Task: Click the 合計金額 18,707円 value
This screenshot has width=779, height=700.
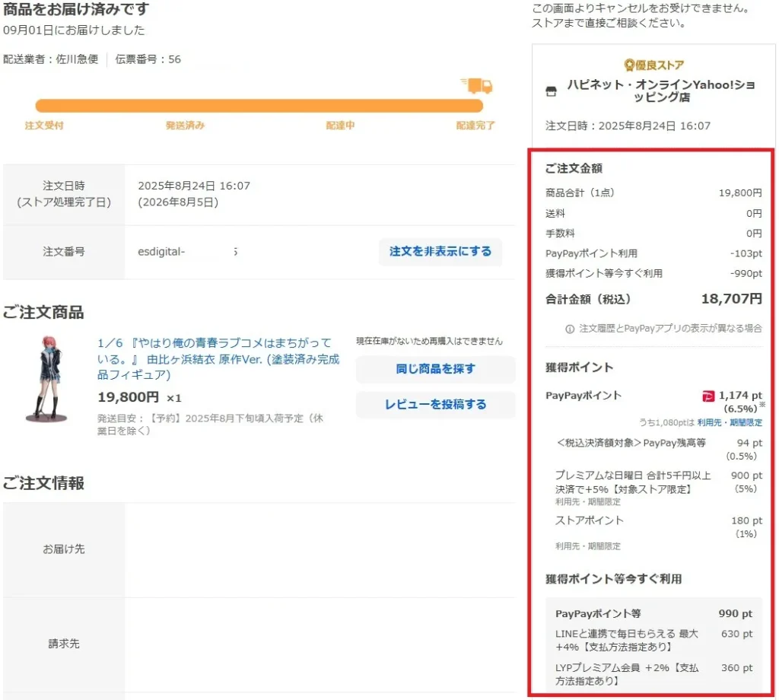Action: 731,299
